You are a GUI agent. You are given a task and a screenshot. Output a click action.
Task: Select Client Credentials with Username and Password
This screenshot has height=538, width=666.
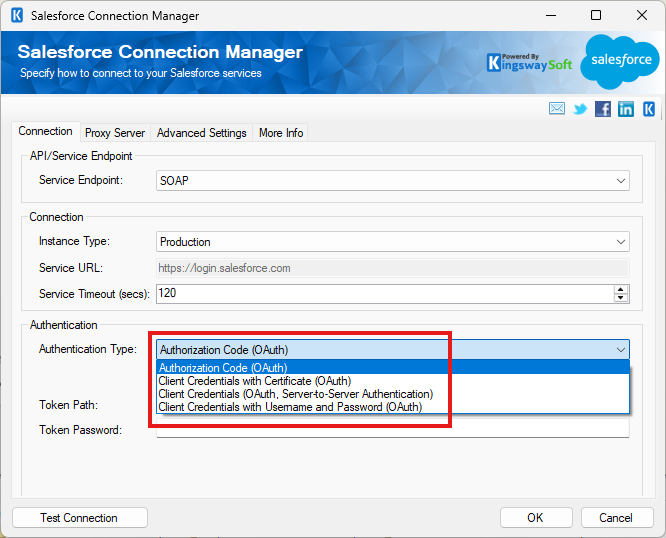pyautogui.click(x=393, y=407)
